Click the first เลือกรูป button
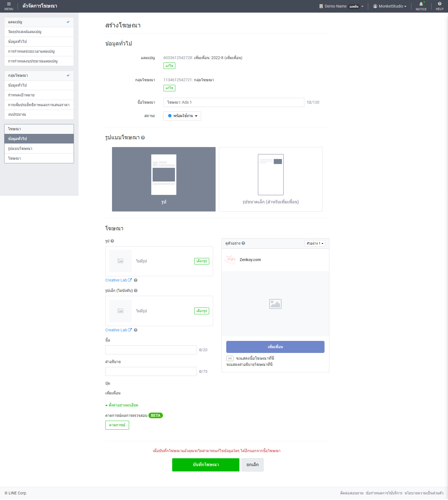 point(202,261)
